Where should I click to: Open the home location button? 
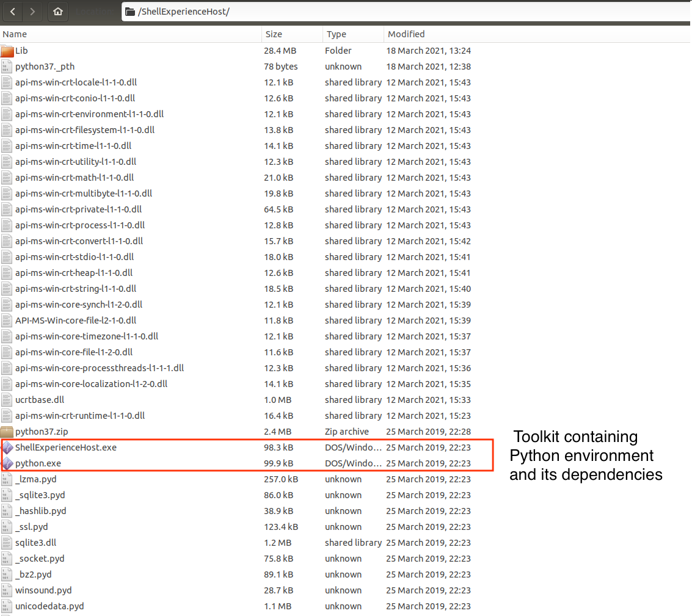[58, 12]
